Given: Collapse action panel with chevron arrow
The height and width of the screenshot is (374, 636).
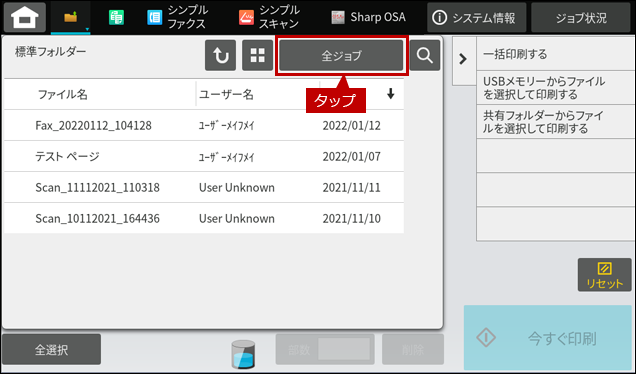Looking at the screenshot, I should (x=463, y=59).
